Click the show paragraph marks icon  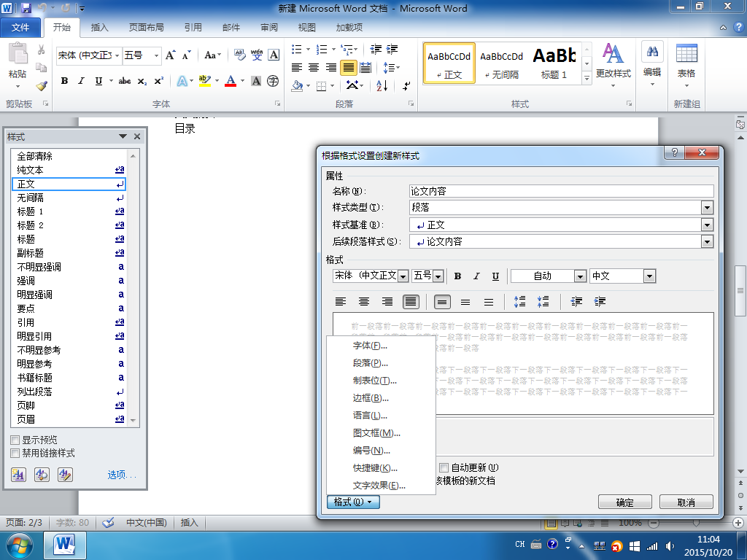click(406, 86)
